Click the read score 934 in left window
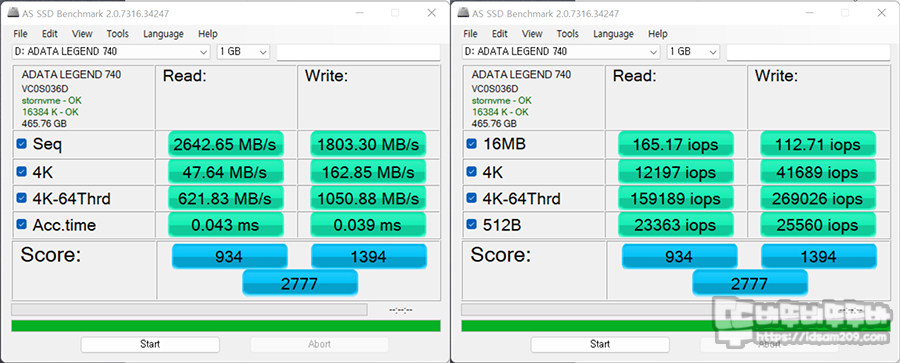Screen dimensions: 900x363 point(230,257)
